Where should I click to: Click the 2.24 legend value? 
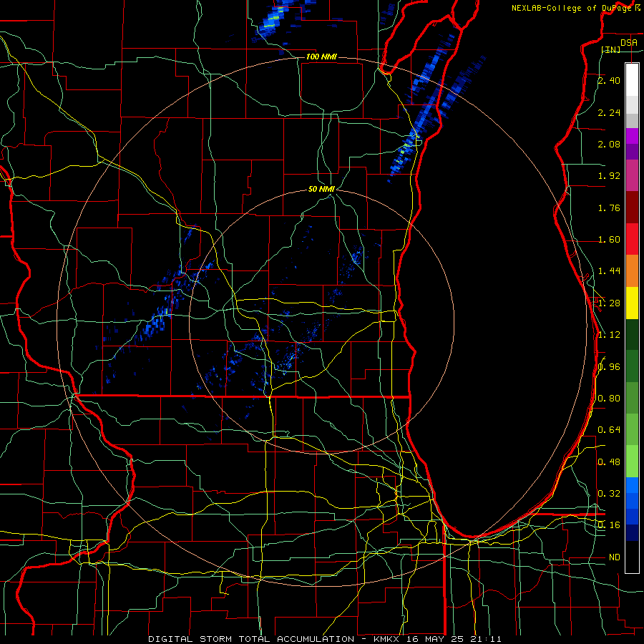click(x=609, y=112)
